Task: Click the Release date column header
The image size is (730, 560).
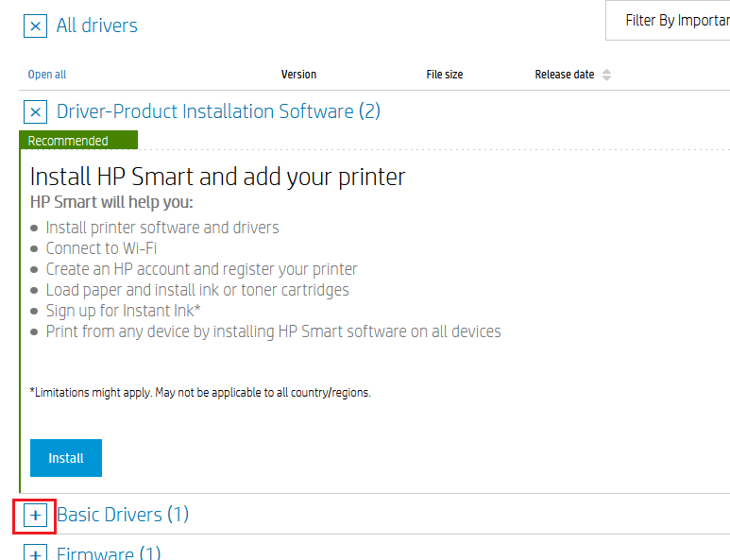Action: pos(564,75)
